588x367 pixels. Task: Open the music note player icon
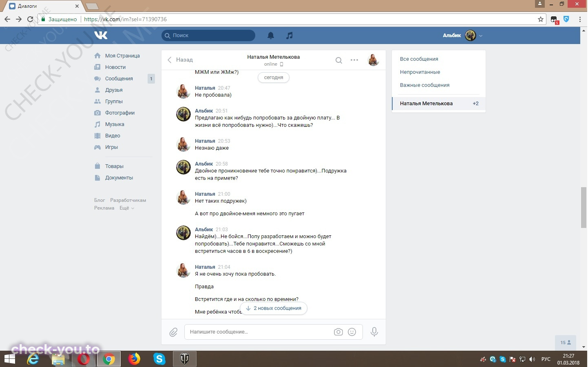coord(290,35)
